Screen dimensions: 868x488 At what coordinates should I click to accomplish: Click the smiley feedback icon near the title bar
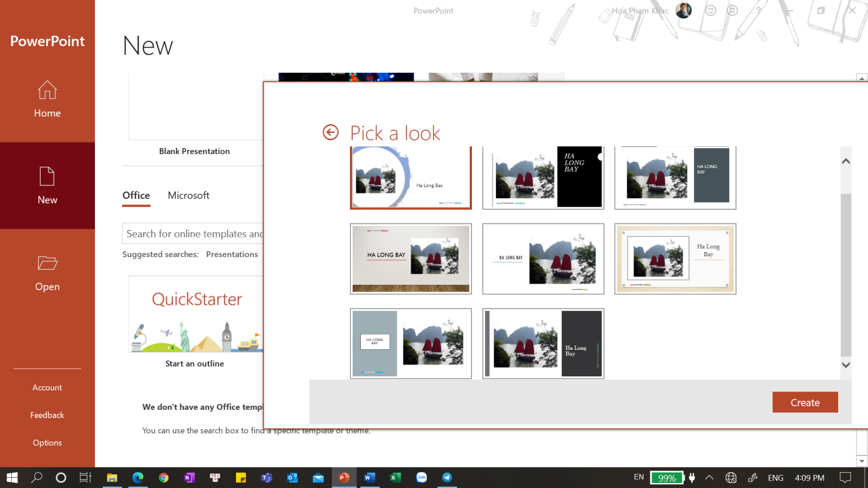pyautogui.click(x=711, y=10)
